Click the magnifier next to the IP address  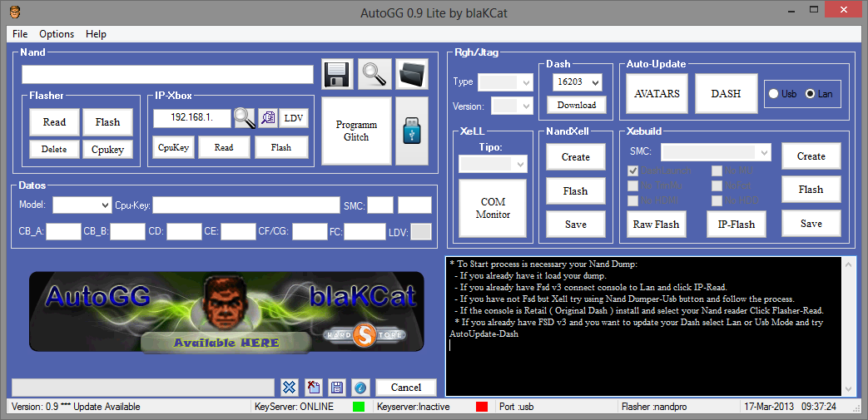coord(245,118)
